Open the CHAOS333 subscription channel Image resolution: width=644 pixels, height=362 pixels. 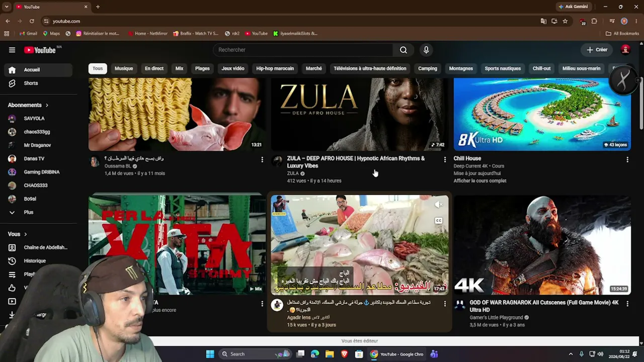(x=36, y=186)
